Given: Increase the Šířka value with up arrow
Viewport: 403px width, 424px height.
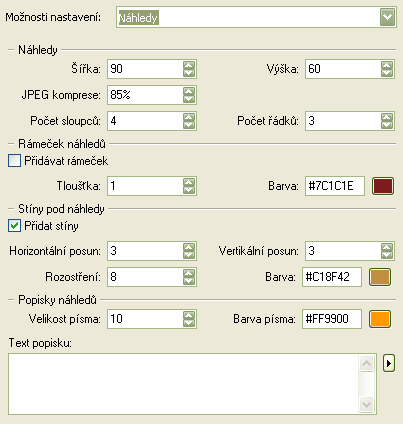Looking at the screenshot, I should coord(189,65).
